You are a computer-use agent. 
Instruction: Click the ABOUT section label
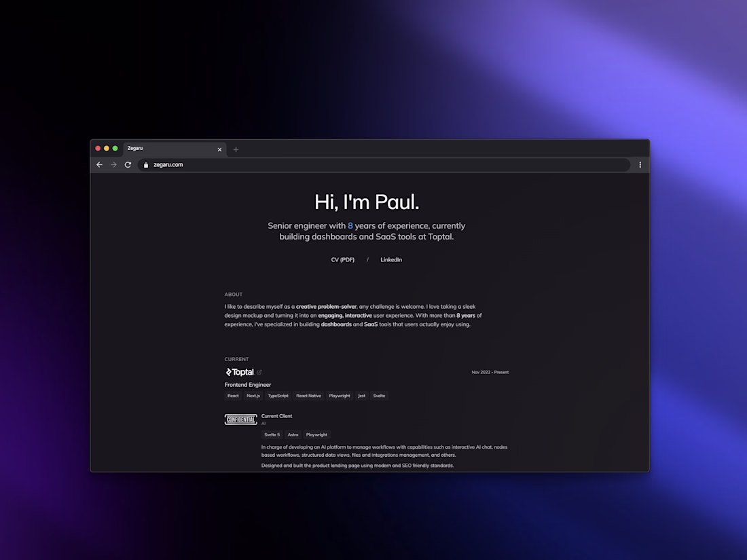pos(234,295)
